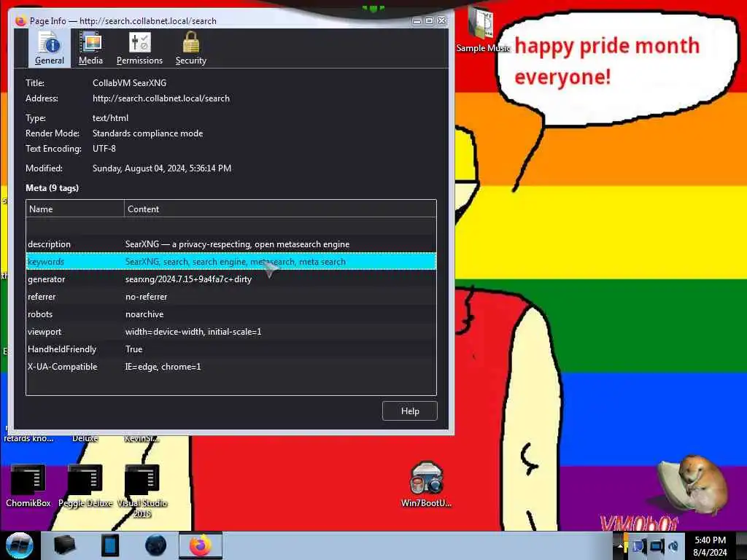This screenshot has width=747, height=560.
Task: Click the address http://search.collabnet.local/search field
Action: pyautogui.click(x=161, y=98)
